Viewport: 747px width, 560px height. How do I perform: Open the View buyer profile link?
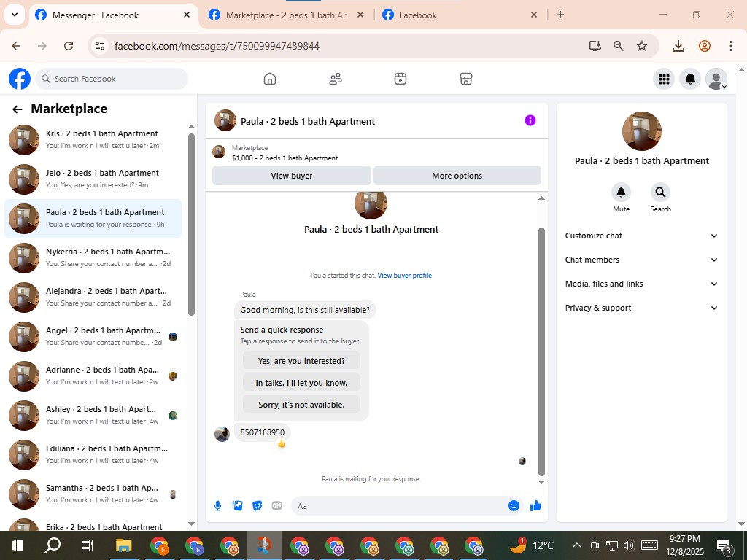pyautogui.click(x=404, y=275)
